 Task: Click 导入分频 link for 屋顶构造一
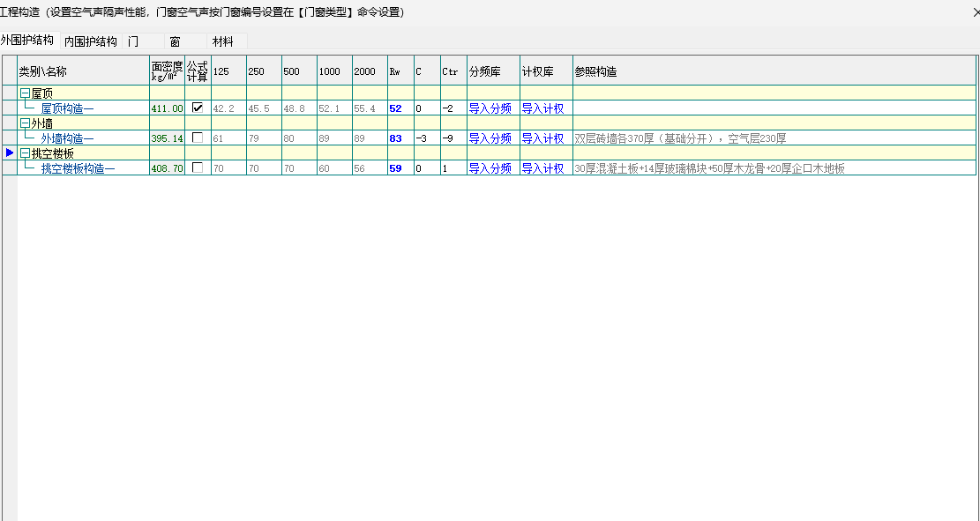(490, 108)
